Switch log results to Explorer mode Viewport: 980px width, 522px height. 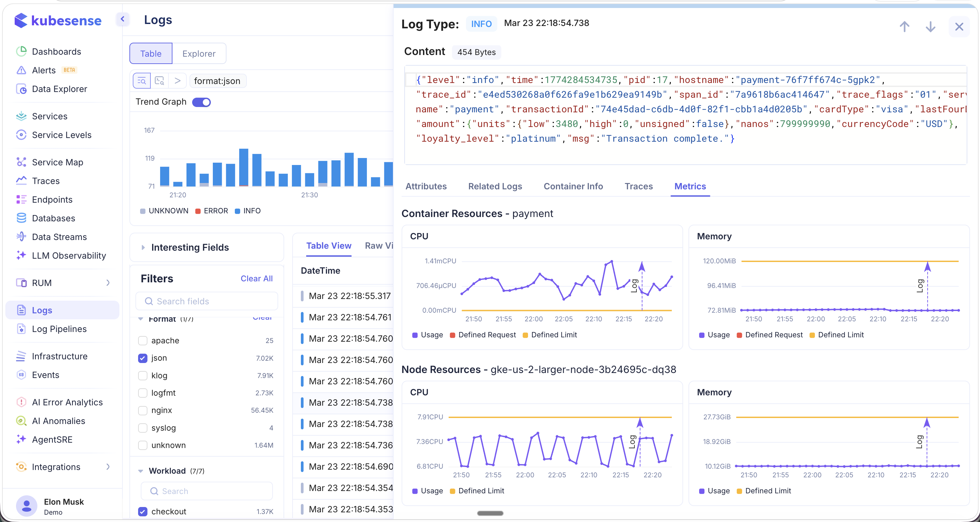click(199, 54)
